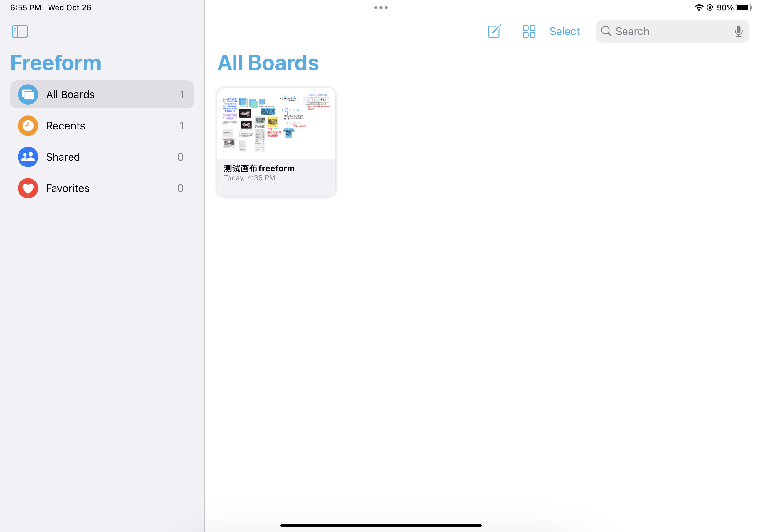Open the sidebar toggle icon
This screenshot has height=532, width=762.
click(x=19, y=31)
